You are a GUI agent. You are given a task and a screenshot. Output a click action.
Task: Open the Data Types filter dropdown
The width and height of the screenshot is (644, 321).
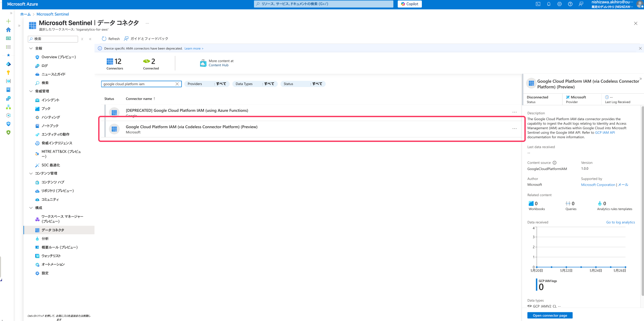pyautogui.click(x=255, y=84)
